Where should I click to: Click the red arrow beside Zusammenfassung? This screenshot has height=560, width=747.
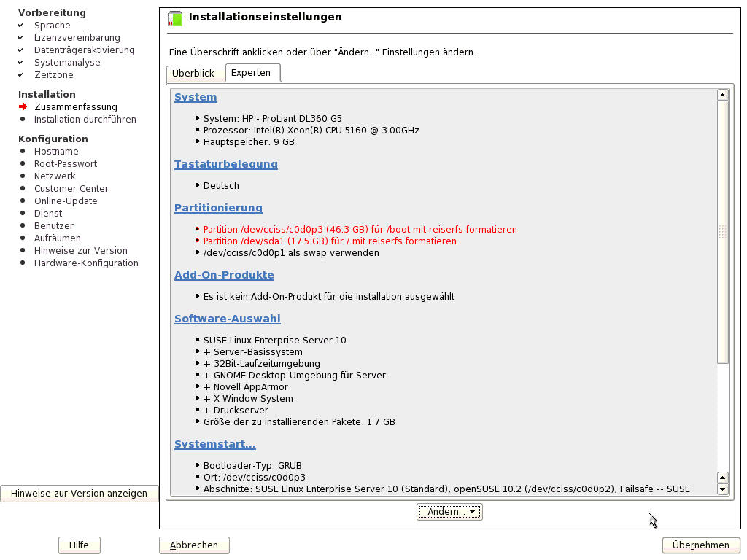[x=23, y=106]
